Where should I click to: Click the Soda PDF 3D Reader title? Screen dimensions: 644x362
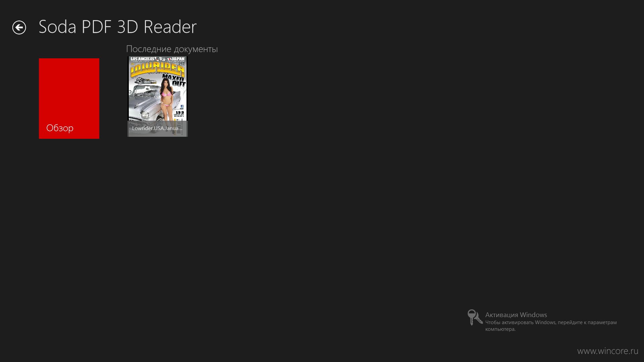pos(117,27)
